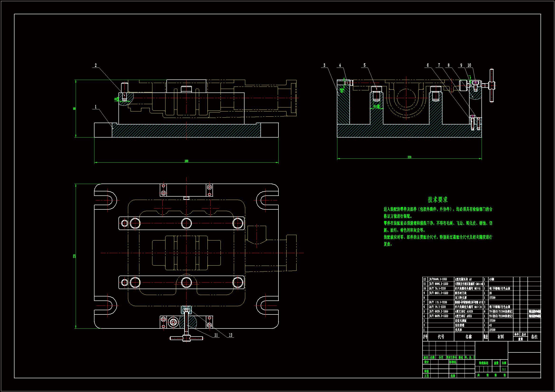Click the 设计 cell in title block
Image resolution: width=555 pixels, height=392 pixels.
point(426,362)
